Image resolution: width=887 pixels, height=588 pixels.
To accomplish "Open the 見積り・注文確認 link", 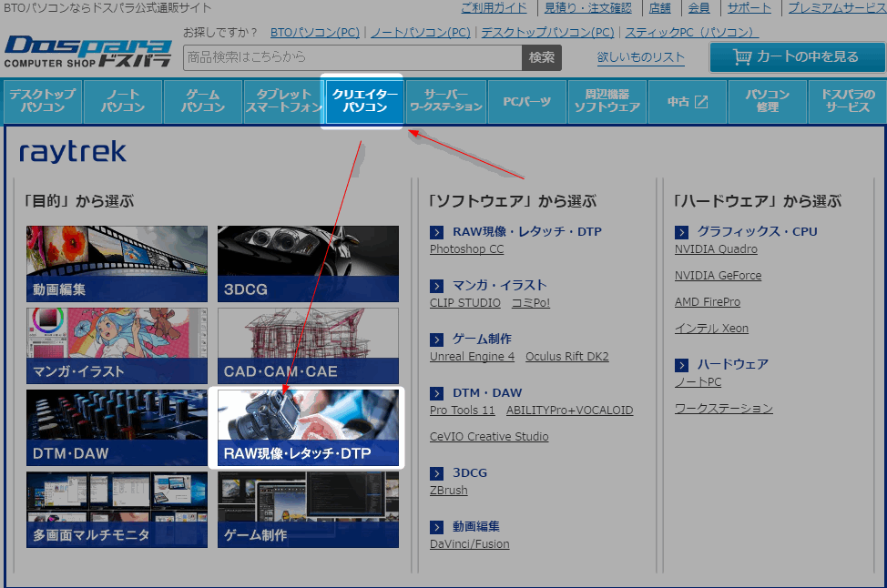I will (587, 8).
